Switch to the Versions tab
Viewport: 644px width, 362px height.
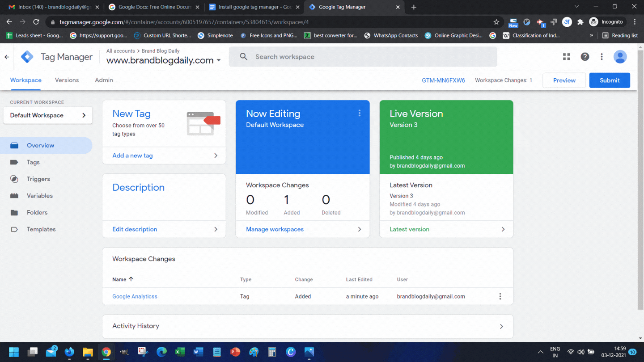point(67,80)
